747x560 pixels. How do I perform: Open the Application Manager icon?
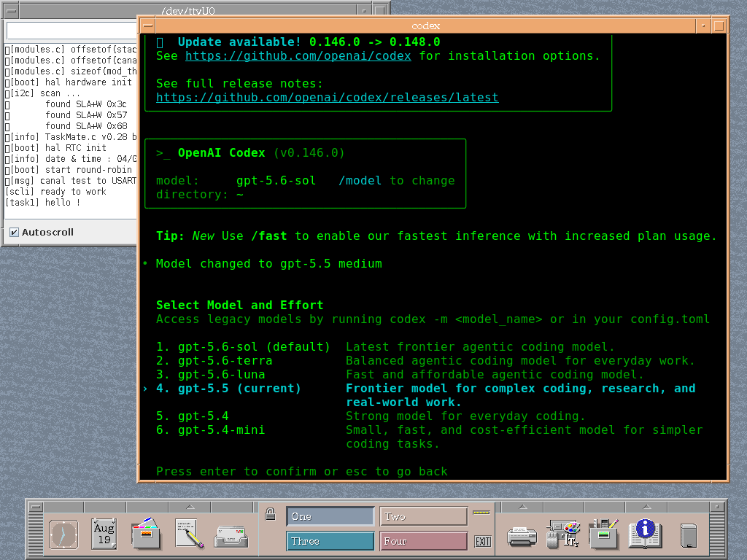pos(603,534)
